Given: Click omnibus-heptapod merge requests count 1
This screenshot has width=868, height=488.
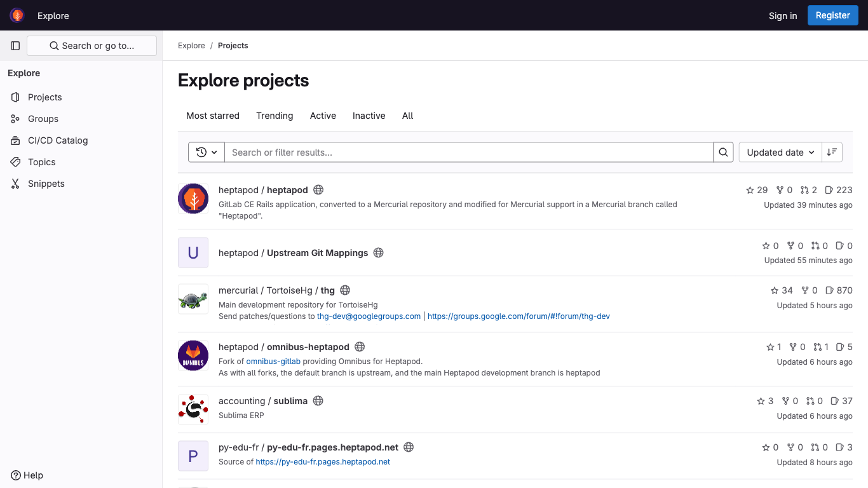Looking at the screenshot, I should click(x=821, y=347).
